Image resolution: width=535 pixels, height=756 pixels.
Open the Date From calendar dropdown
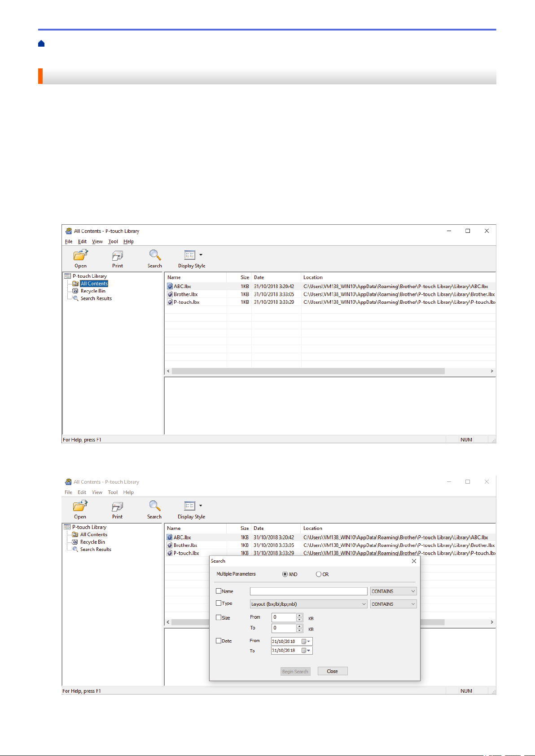[x=309, y=642]
